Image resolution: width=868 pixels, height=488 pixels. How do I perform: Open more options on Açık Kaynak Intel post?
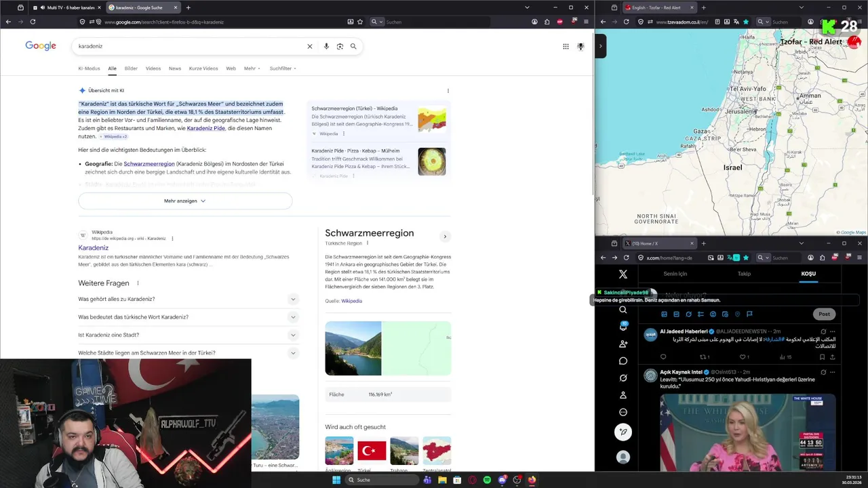832,372
